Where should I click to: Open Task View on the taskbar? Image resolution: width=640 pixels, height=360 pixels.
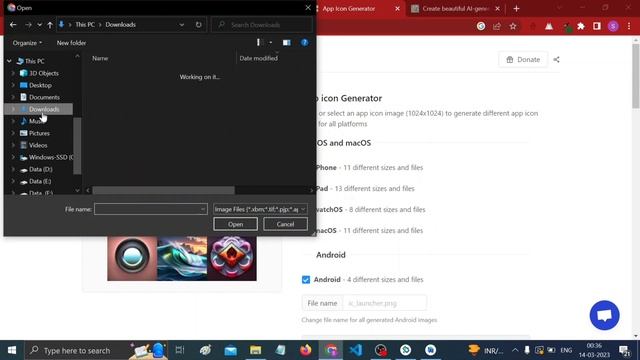pyautogui.click(x=180, y=350)
